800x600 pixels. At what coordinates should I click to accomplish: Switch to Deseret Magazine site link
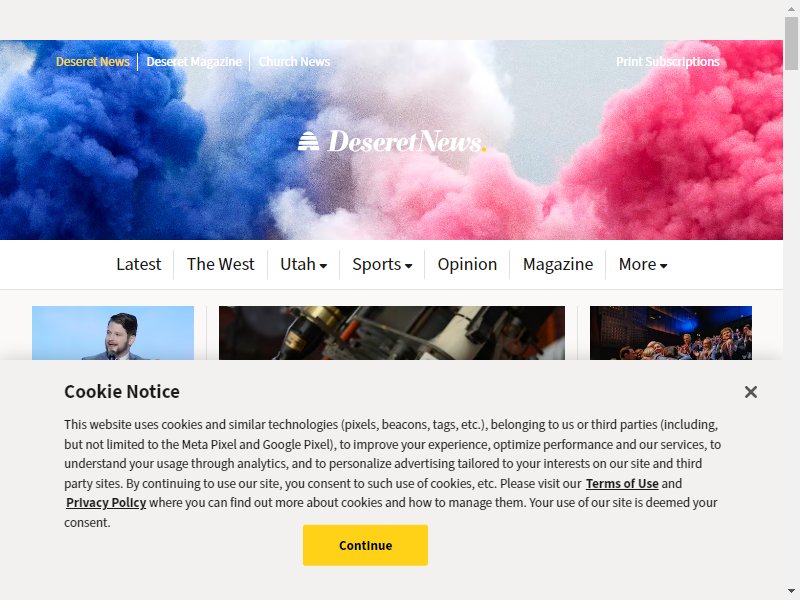coord(194,62)
